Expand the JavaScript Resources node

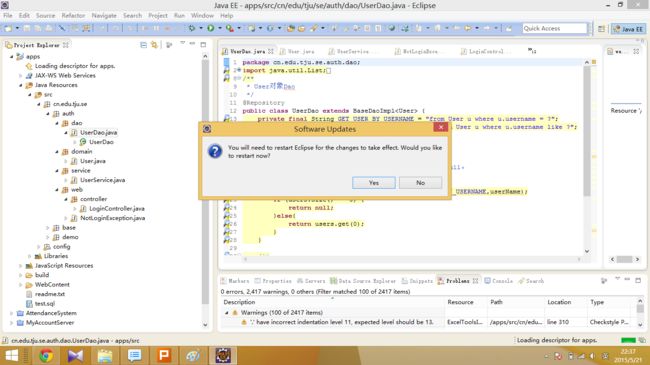(x=20, y=266)
